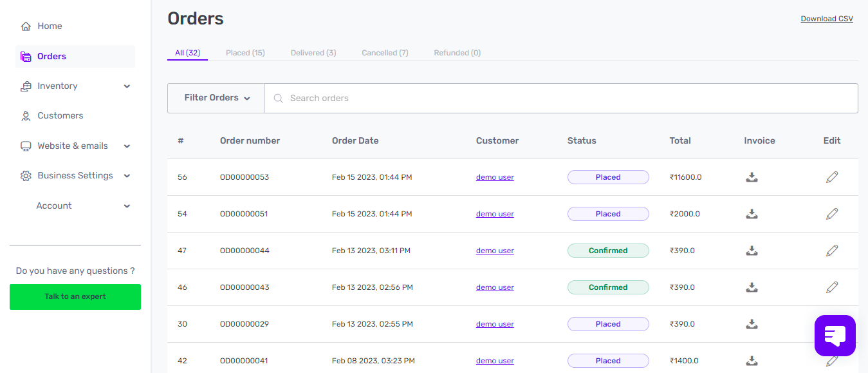Expand the Account menu
The image size is (868, 373).
click(127, 206)
